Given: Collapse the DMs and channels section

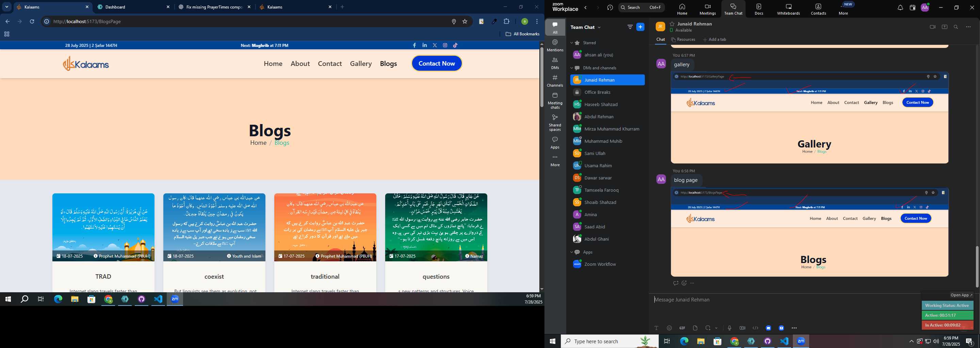Looking at the screenshot, I should [571, 68].
